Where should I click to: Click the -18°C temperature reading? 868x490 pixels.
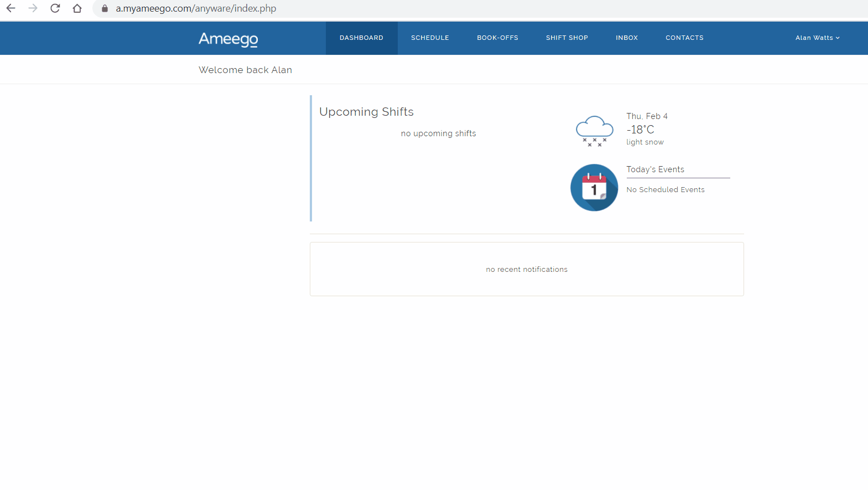pos(640,130)
